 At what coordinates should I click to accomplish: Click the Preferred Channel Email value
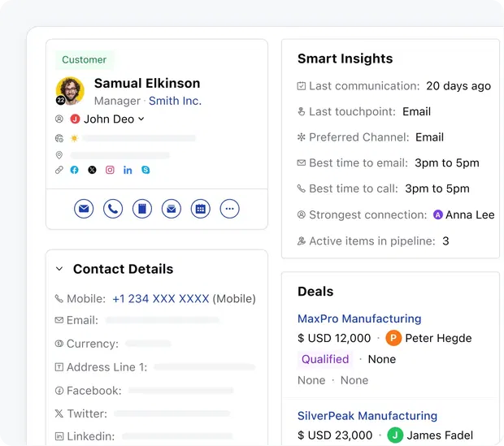[429, 137]
